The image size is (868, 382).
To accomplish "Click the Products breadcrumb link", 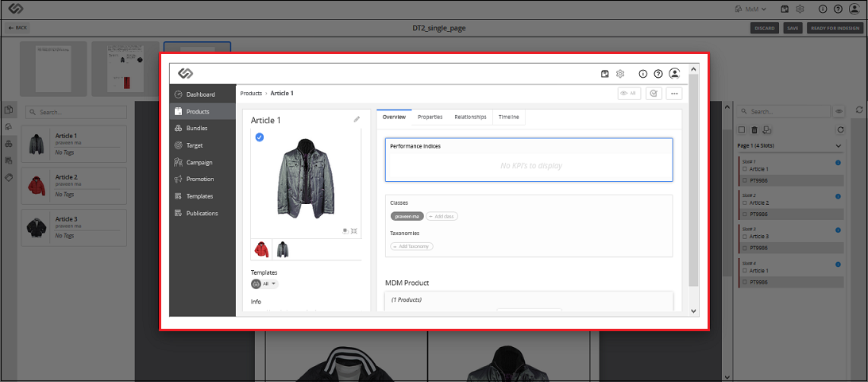I will [251, 94].
